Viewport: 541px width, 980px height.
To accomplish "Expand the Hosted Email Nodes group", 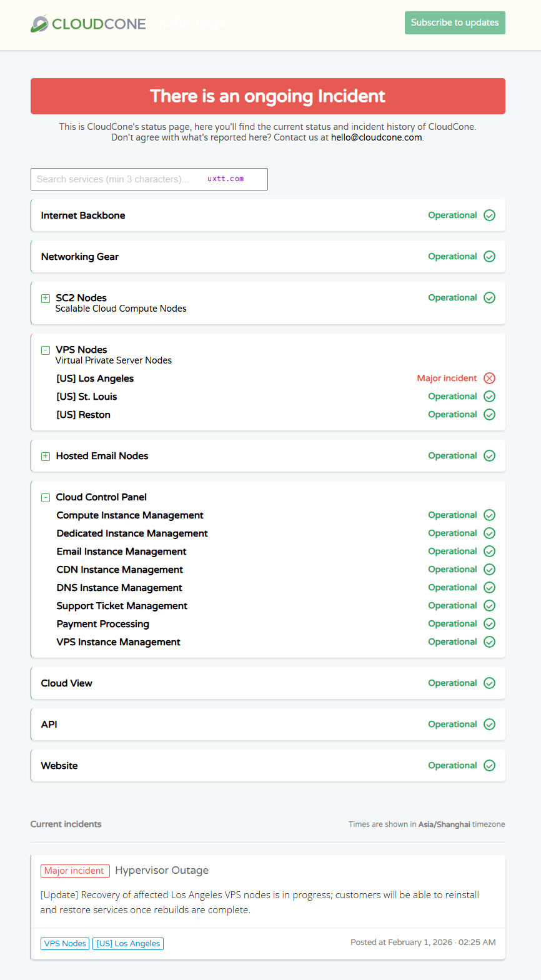I will point(46,457).
